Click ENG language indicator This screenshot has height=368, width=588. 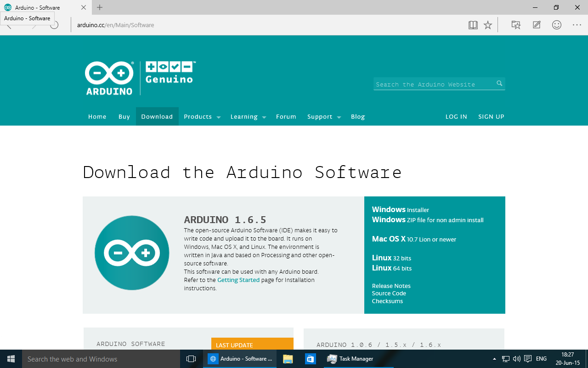(x=541, y=359)
